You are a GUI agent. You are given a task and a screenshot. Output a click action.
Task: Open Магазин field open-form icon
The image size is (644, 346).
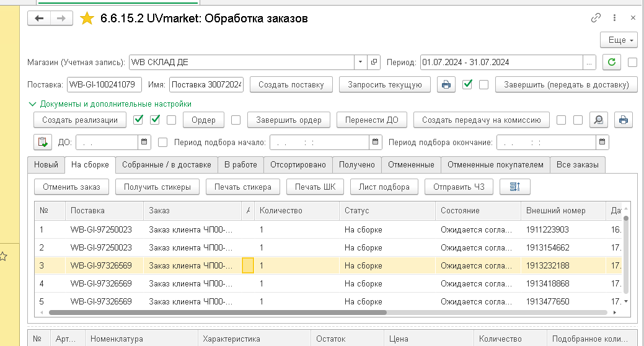(374, 63)
